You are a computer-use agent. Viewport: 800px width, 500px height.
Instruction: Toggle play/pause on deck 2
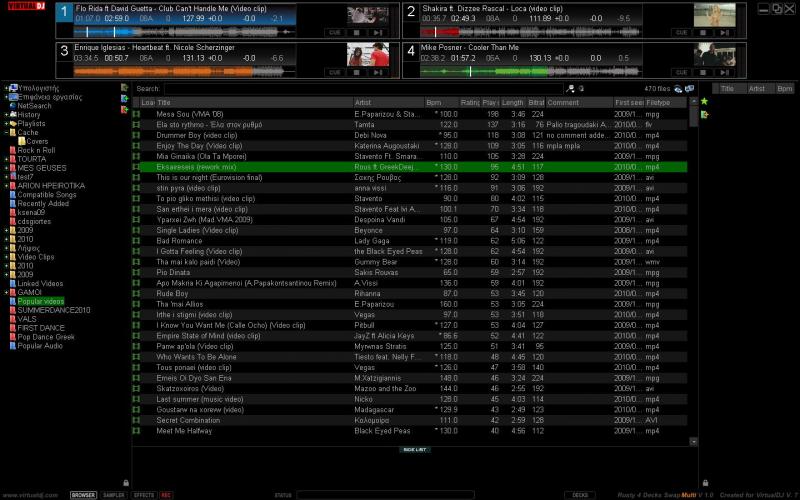724,33
